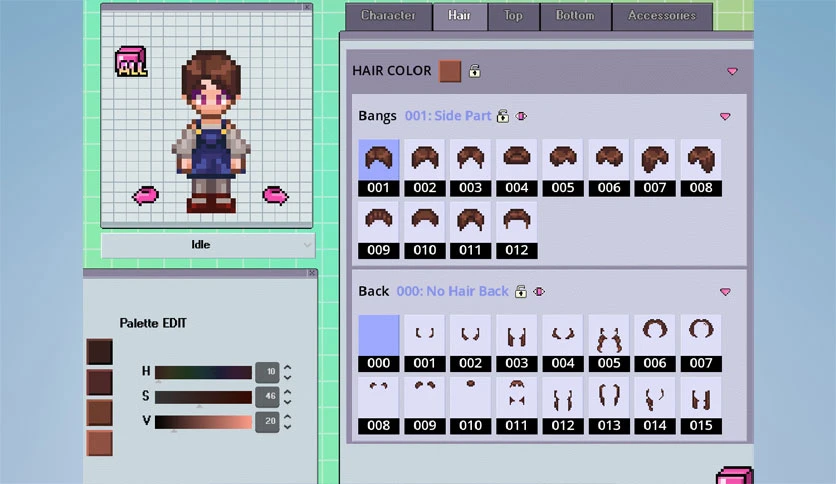
Task: Rotate character with left pink arrow
Action: coord(146,196)
